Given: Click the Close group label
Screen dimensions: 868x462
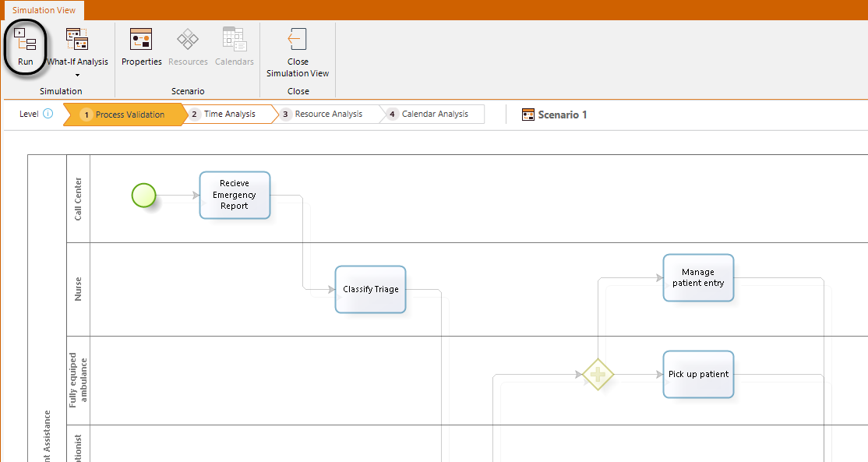Looking at the screenshot, I should coord(298,91).
